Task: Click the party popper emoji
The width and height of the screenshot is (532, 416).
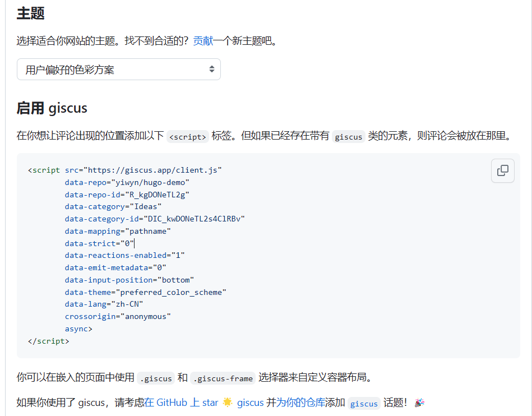Action: pyautogui.click(x=419, y=403)
